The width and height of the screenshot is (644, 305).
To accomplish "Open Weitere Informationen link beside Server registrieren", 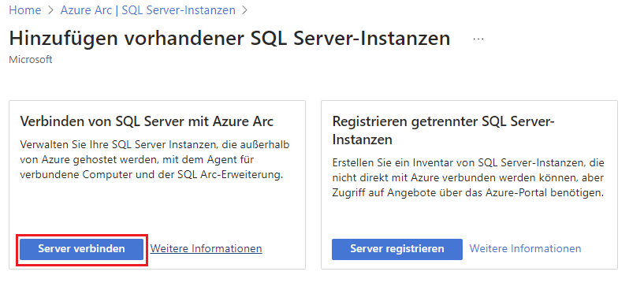I will pyautogui.click(x=525, y=249).
